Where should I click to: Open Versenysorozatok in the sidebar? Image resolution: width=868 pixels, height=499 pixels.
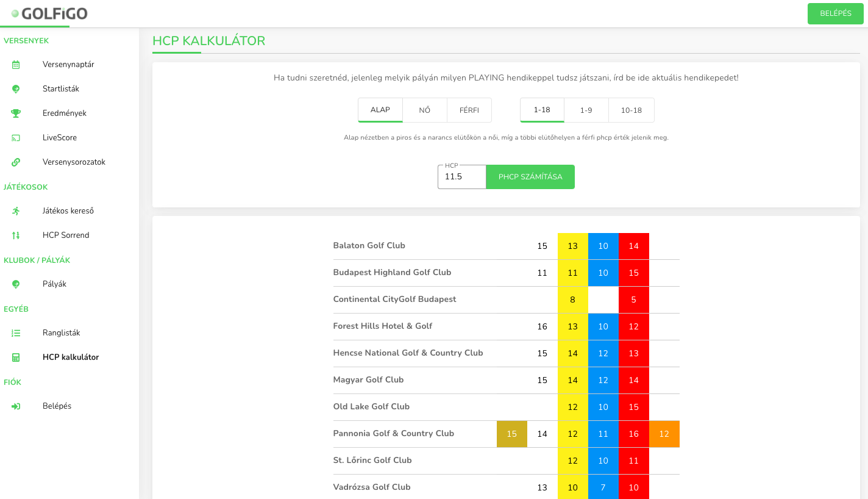(74, 162)
